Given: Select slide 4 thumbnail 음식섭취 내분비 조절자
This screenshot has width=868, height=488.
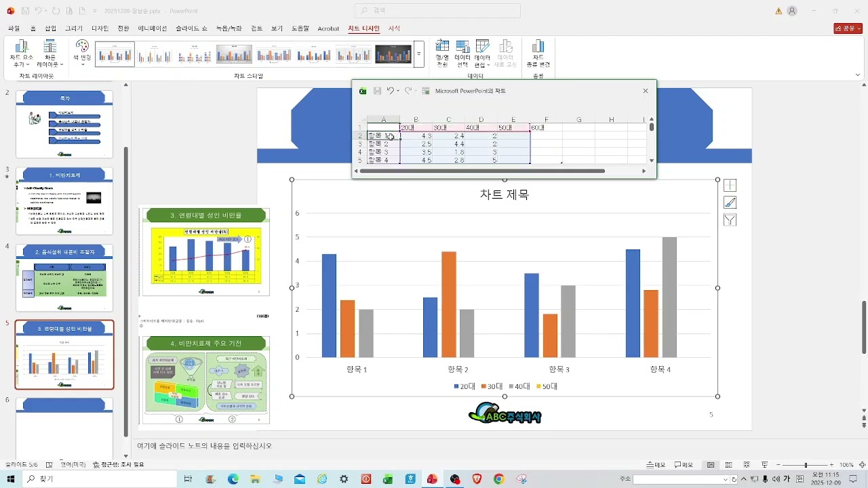Looking at the screenshot, I should (64, 278).
